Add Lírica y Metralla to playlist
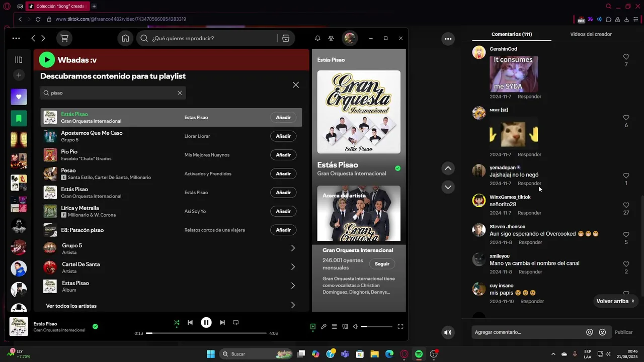The height and width of the screenshot is (362, 644). pyautogui.click(x=283, y=211)
